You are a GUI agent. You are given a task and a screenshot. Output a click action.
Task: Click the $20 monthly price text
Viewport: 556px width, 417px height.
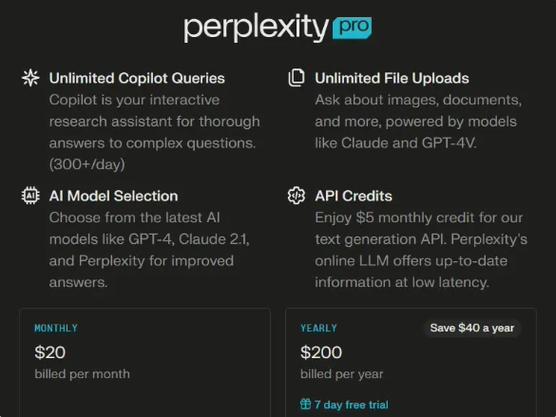(x=50, y=352)
